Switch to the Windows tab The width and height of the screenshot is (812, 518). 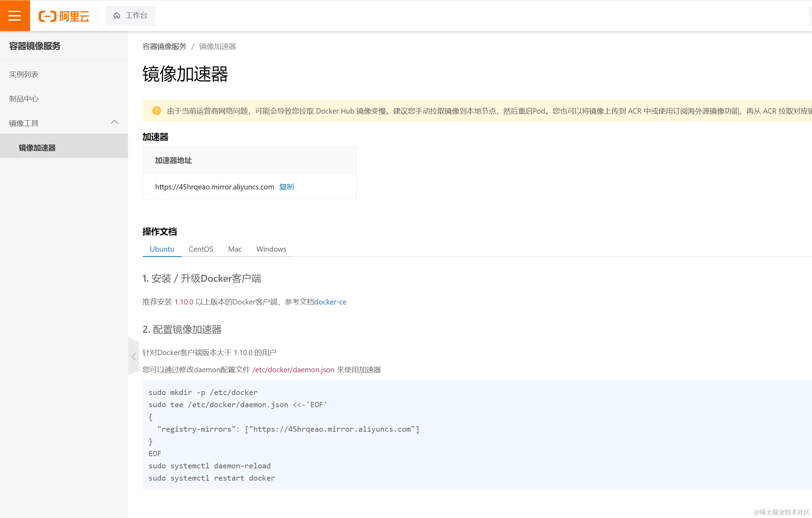tap(271, 249)
